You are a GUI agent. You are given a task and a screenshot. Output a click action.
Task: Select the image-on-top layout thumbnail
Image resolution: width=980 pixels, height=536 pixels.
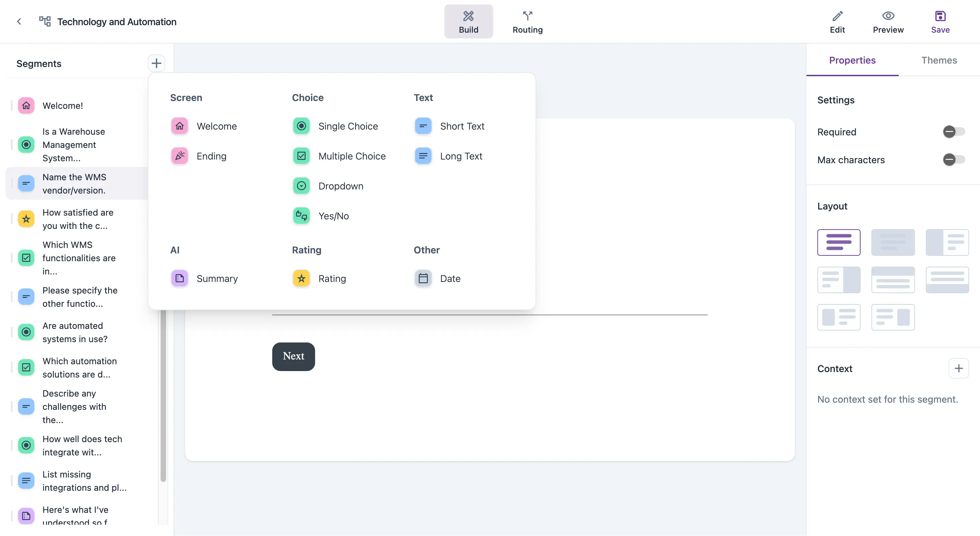(893, 280)
